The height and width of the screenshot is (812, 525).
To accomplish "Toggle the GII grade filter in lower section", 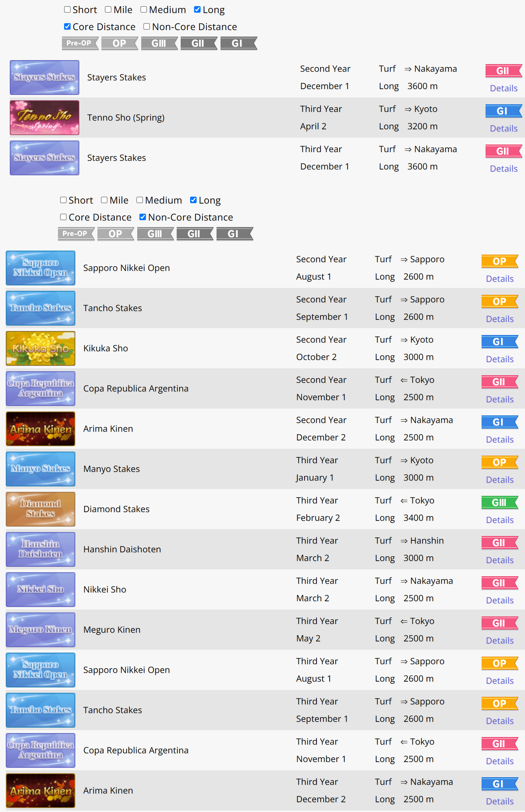I will [x=195, y=234].
